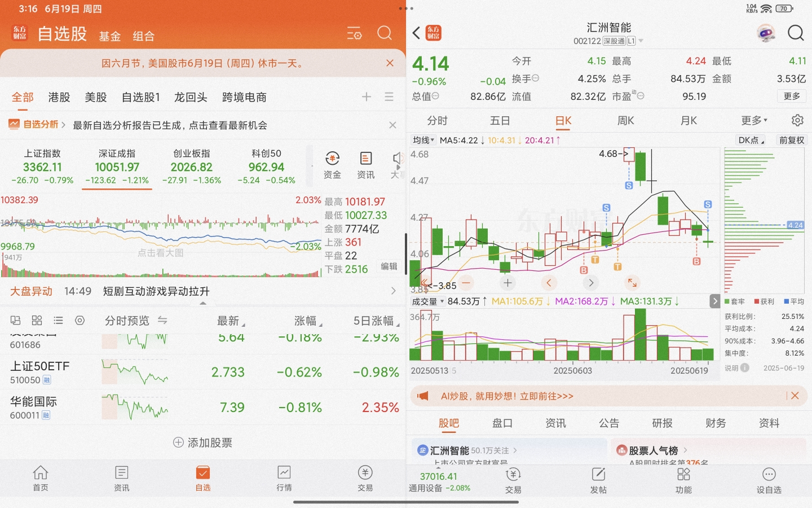Open the group list menu icon beside 跨境电商

coord(389,97)
